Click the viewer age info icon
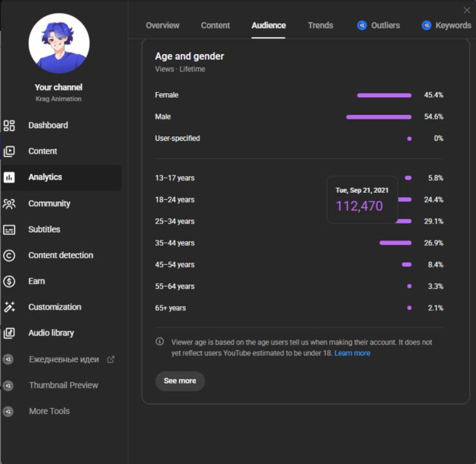The width and height of the screenshot is (476, 464). [160, 342]
